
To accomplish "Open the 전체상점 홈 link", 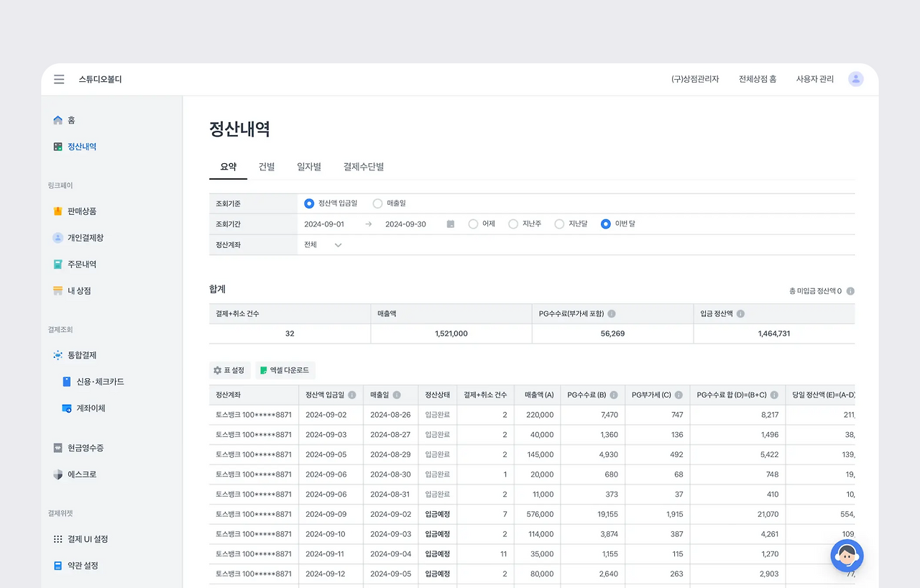I will pos(758,79).
